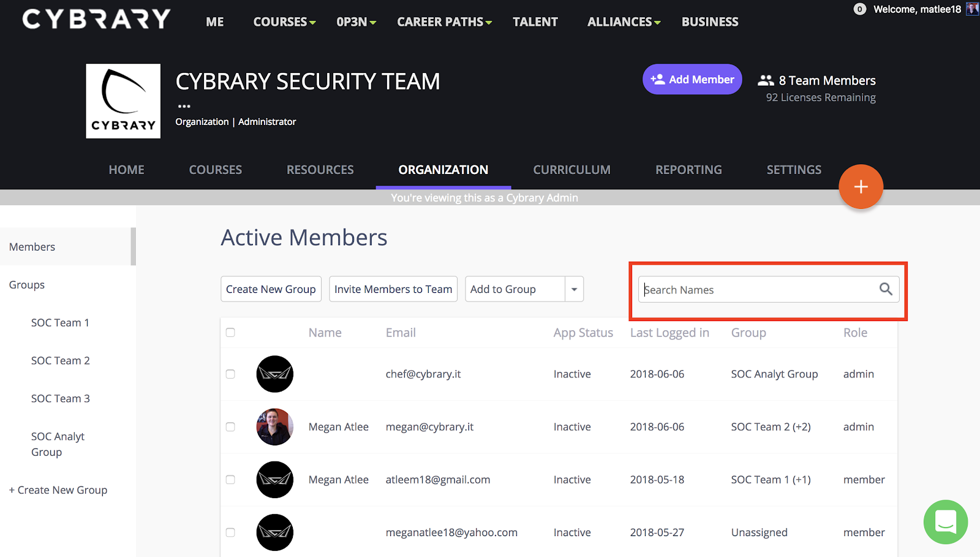980x557 pixels.
Task: Check the box for megan@cybrary.it
Action: 230,426
